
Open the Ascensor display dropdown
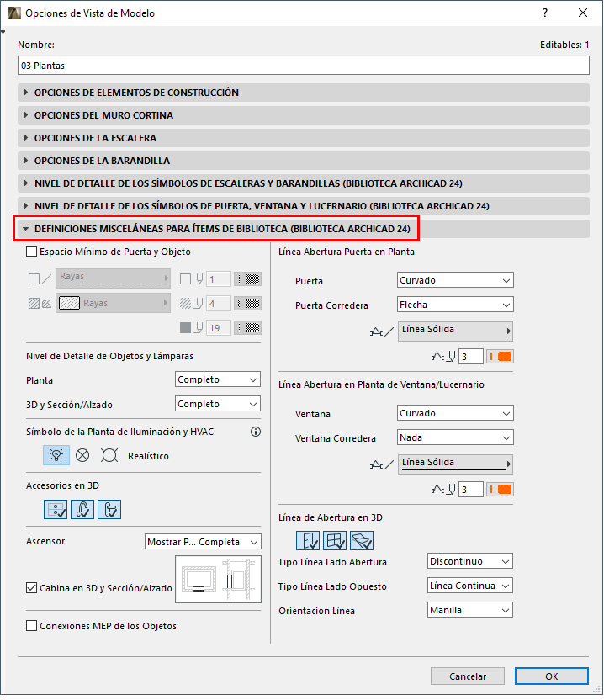203,542
